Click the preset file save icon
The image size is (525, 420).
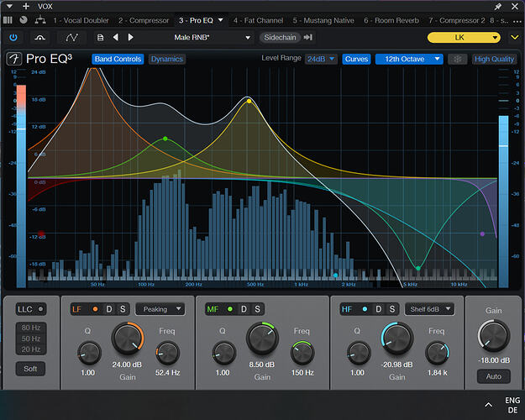[x=100, y=38]
